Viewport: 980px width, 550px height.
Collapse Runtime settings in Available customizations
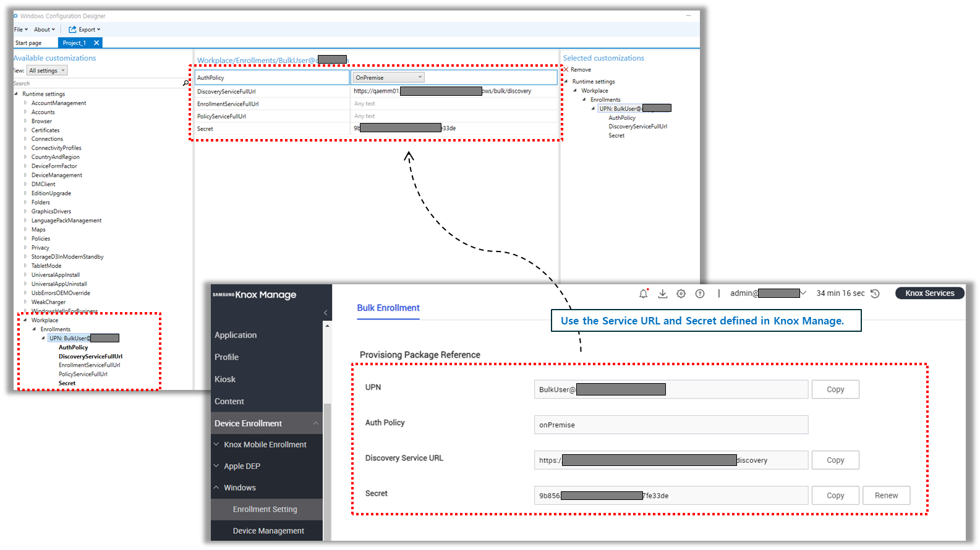[x=16, y=94]
